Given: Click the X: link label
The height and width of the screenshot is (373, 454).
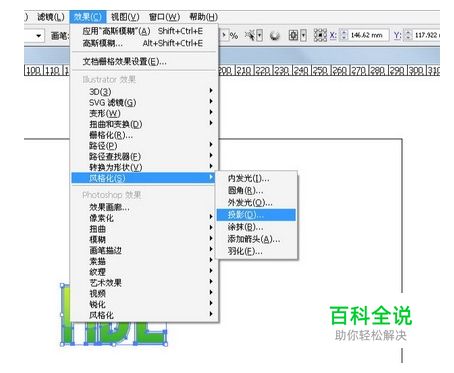Looking at the screenshot, I should click(x=333, y=35).
